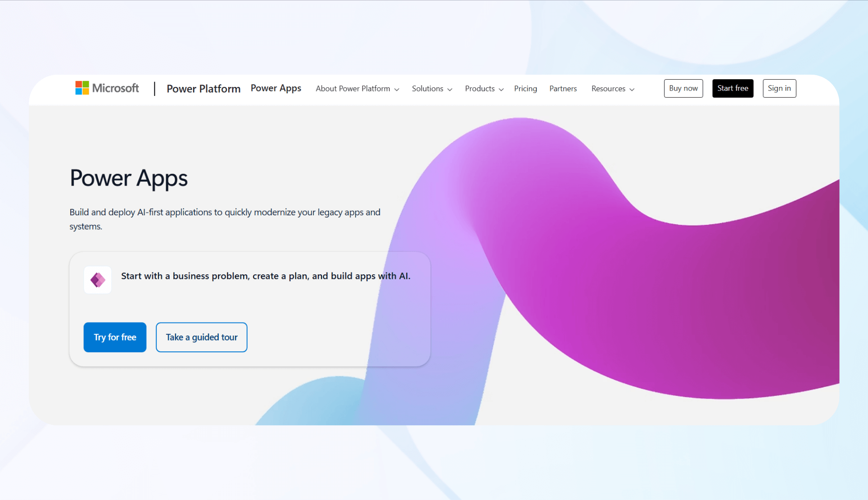Click the Microsoft four-color logo
Screen dimensions: 868x500
click(82, 88)
